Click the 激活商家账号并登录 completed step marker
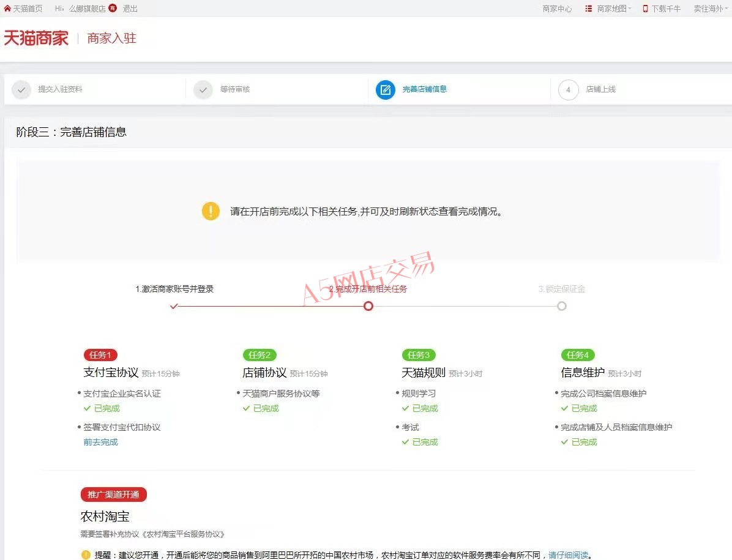The image size is (732, 560). tap(174, 306)
